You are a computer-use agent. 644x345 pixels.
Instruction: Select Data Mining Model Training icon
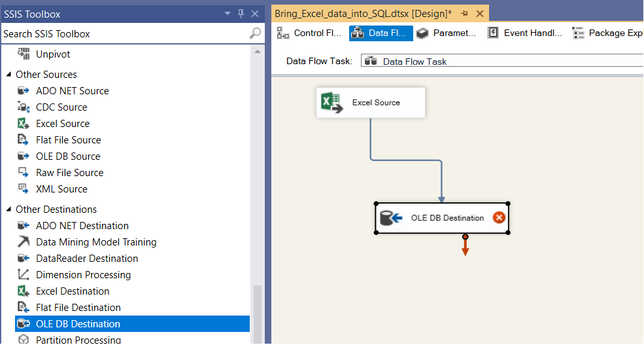[23, 242]
